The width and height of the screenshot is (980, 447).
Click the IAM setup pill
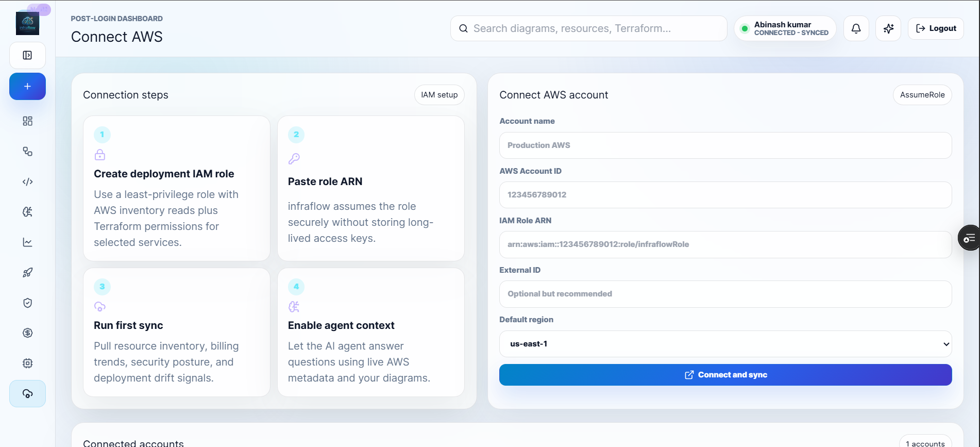tap(439, 95)
